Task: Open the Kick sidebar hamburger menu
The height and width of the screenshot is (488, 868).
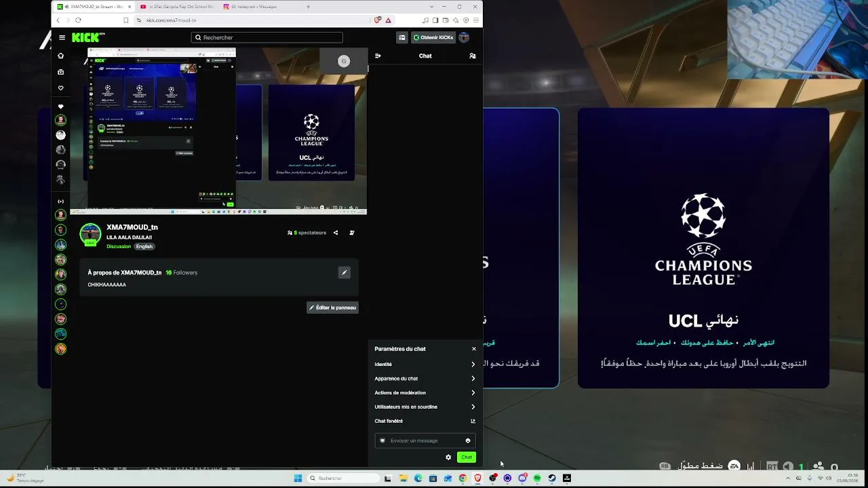Action: click(62, 38)
